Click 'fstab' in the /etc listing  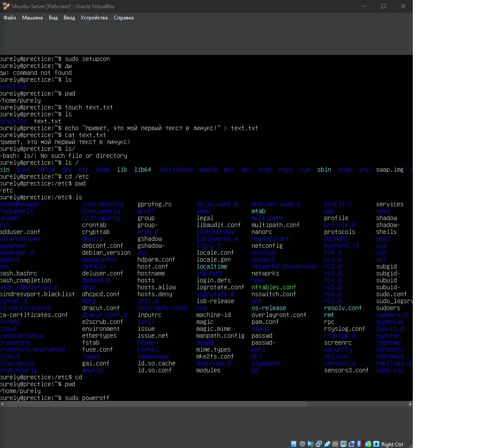click(x=90, y=342)
